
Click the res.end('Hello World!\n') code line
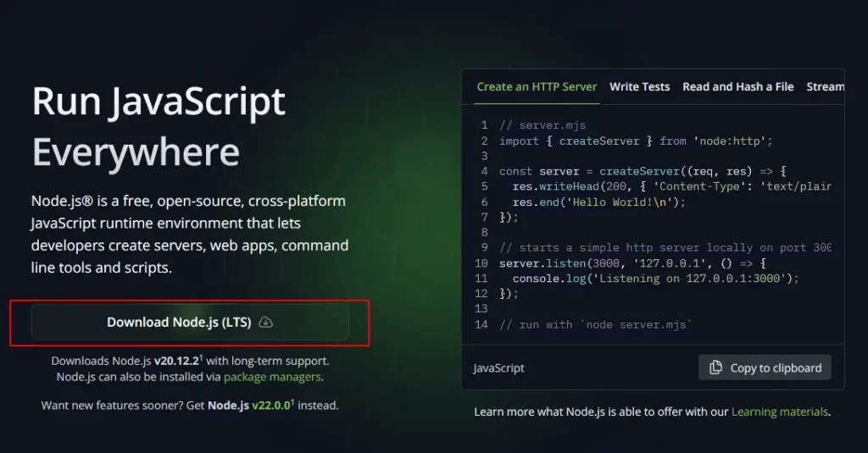599,202
